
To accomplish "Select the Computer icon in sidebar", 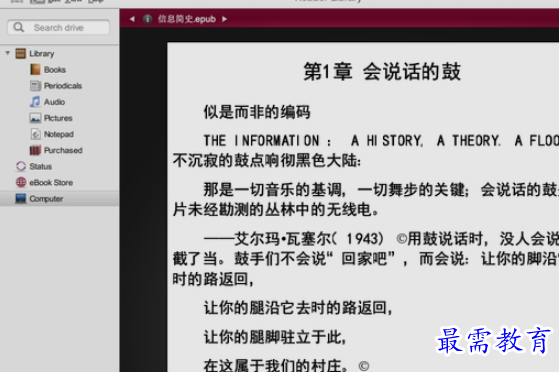I will 21,199.
